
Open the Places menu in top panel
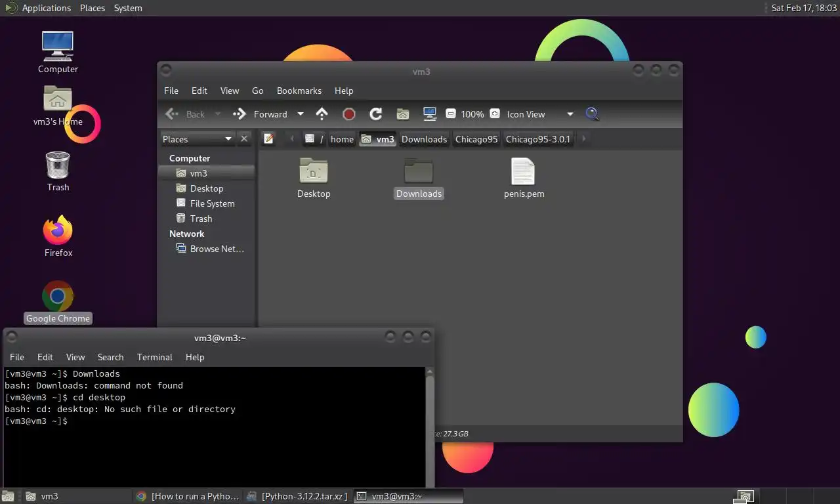coord(93,8)
